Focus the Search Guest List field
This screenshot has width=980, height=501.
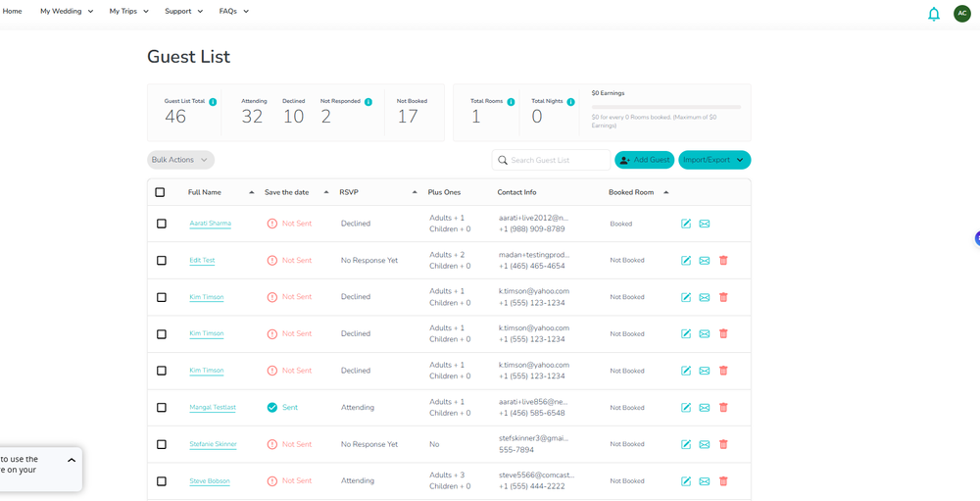(x=551, y=160)
